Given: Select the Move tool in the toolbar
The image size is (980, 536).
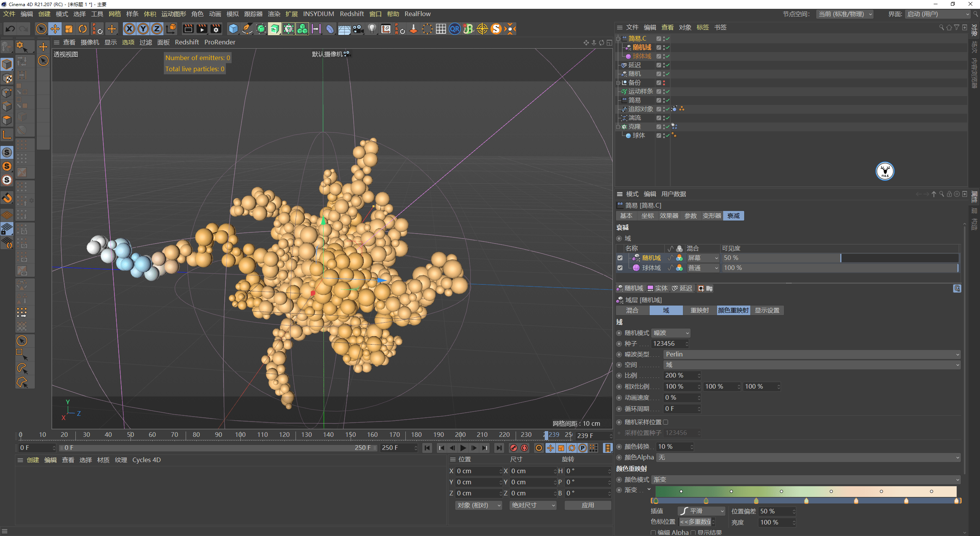Looking at the screenshot, I should coord(55,29).
